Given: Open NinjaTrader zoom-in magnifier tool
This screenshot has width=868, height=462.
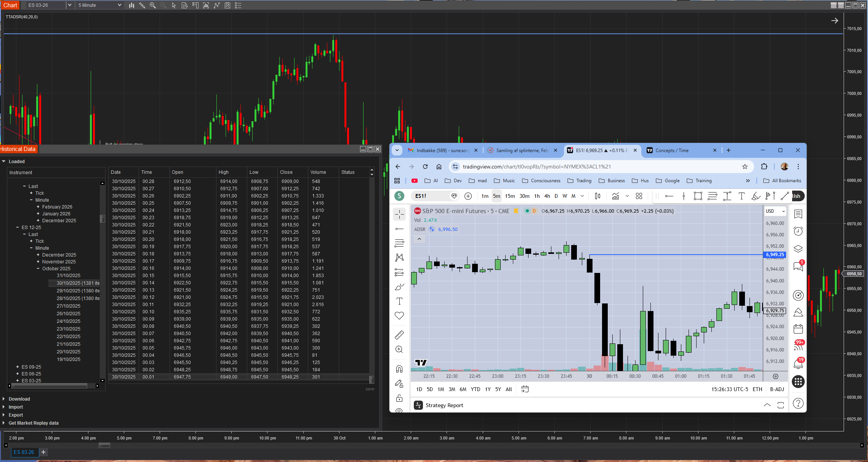Looking at the screenshot, I should [153, 5].
